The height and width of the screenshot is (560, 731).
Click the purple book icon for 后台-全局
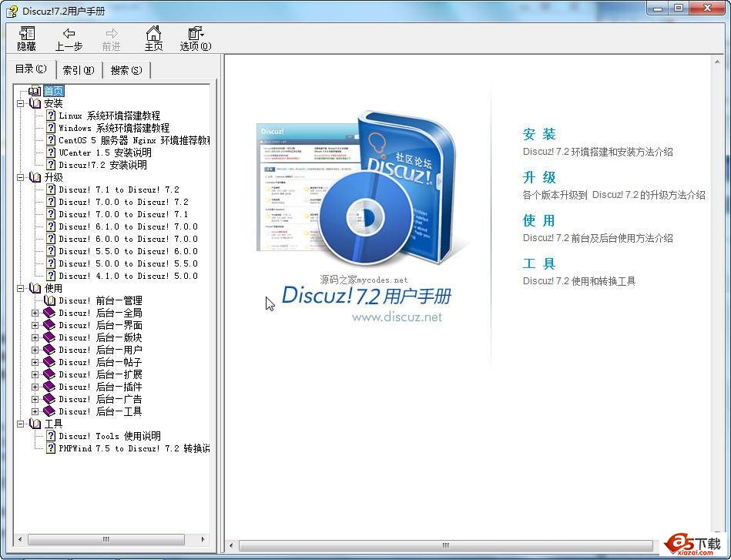click(x=50, y=313)
